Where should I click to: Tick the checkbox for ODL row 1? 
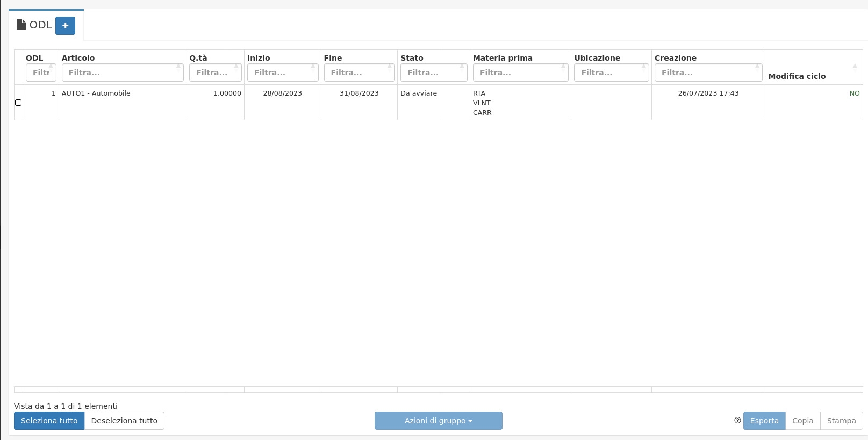(x=18, y=103)
